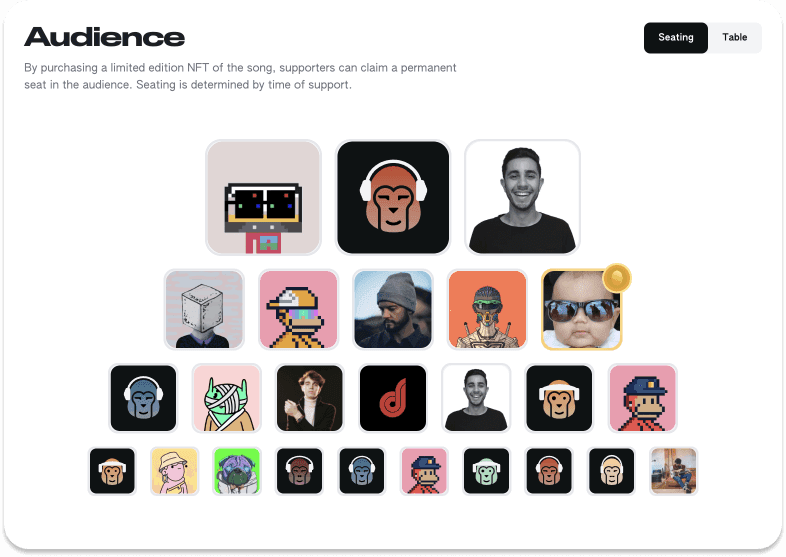
Task: Click the red music note logo avatar
Action: [393, 398]
